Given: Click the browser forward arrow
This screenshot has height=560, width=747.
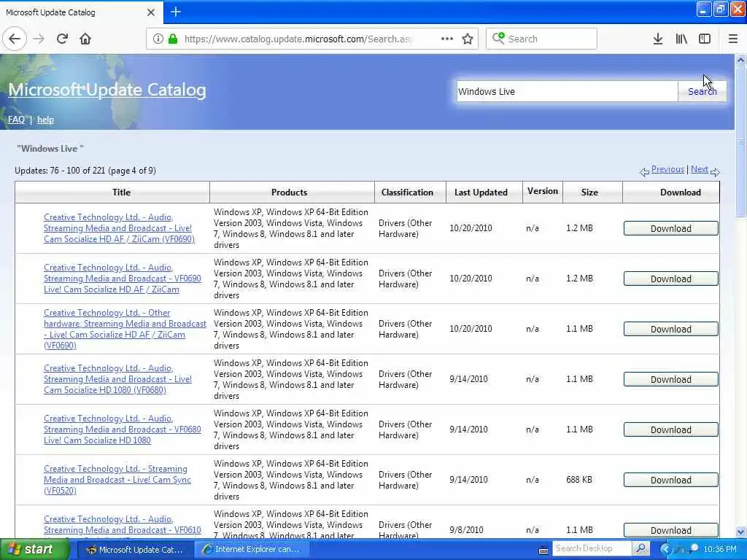Looking at the screenshot, I should (39, 39).
